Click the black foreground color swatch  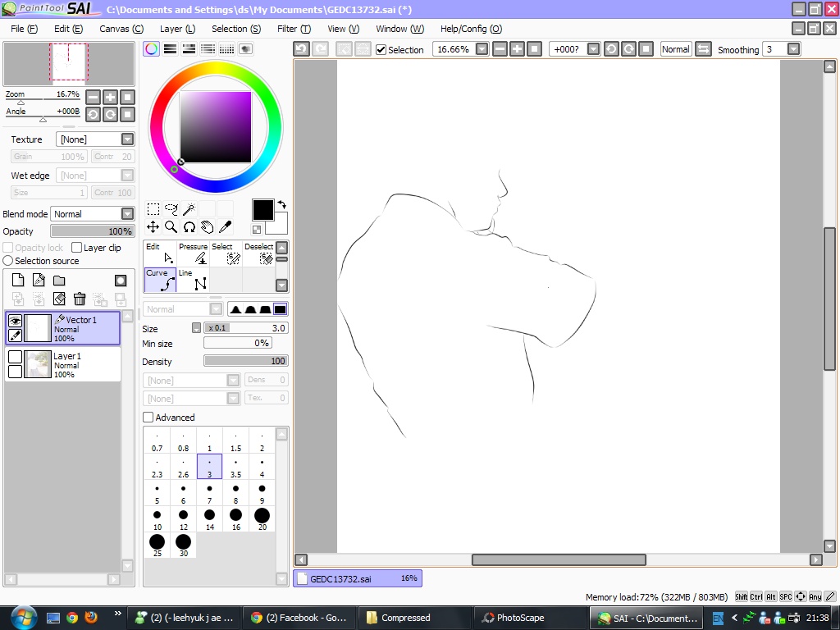click(263, 210)
